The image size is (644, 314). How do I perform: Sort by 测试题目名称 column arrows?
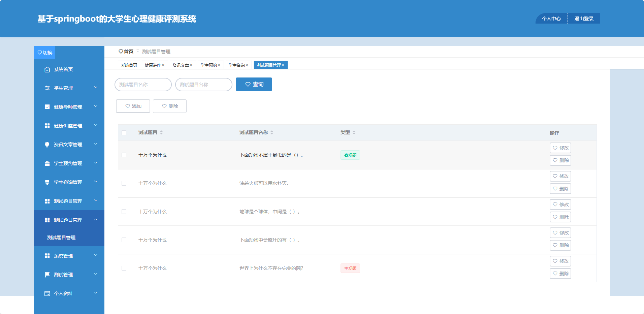coord(272,132)
